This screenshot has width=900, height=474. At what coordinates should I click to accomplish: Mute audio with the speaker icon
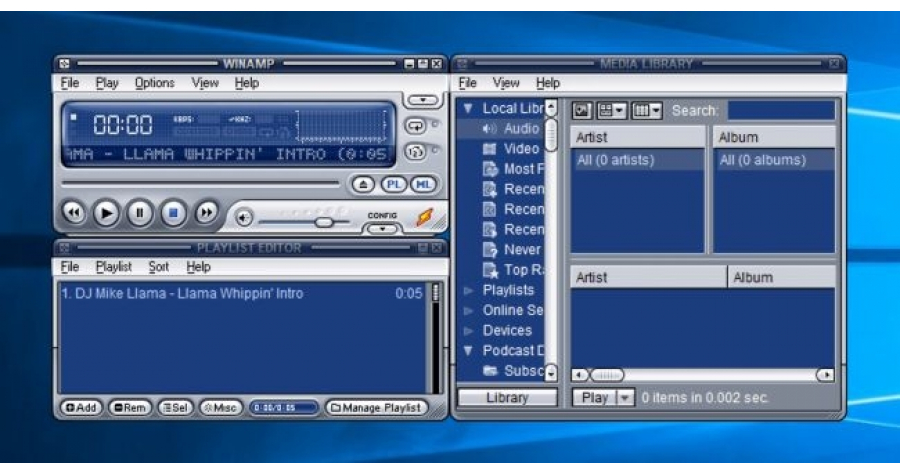click(x=244, y=218)
